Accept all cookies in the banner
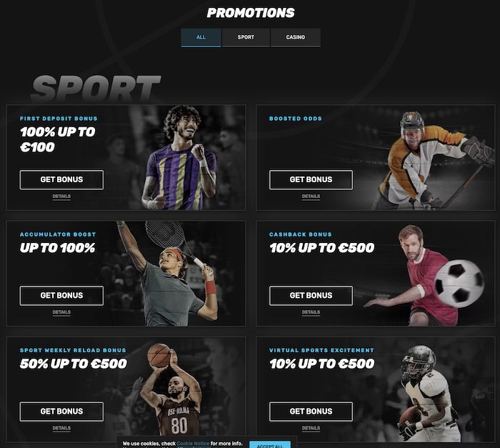Screen dimensions: 500x448 270,445
